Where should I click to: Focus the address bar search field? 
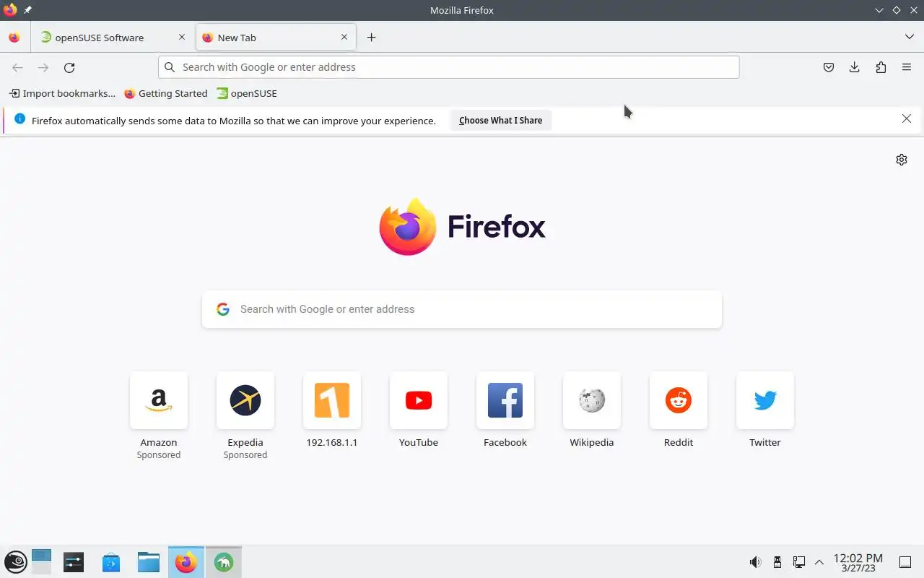pos(449,67)
